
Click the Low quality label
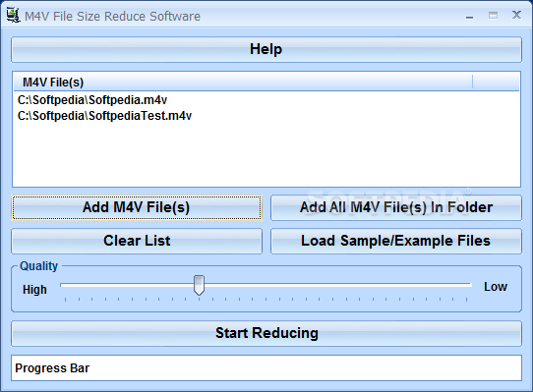[496, 287]
